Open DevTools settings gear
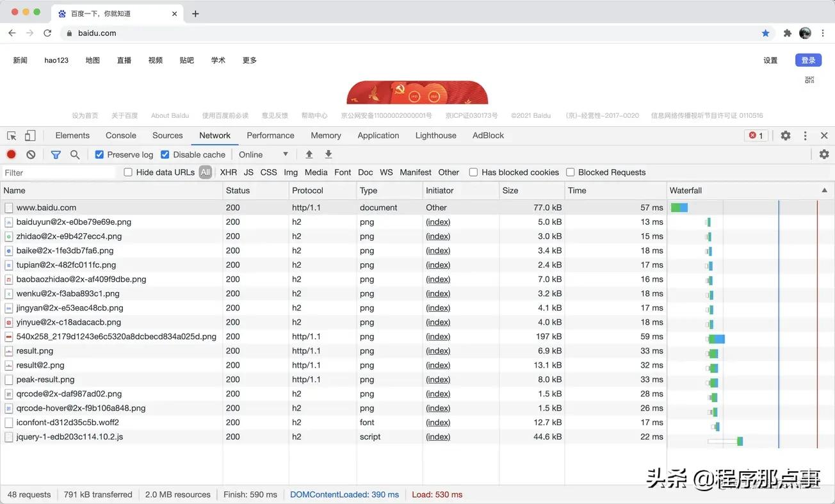Screen dimensions: 835x504 point(786,136)
